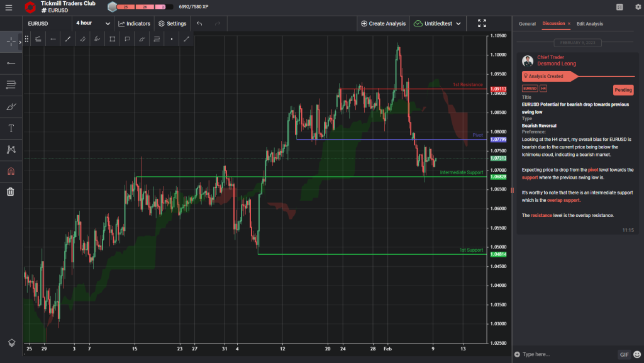Toggle magnet snapping mode
Image resolution: width=644 pixels, height=363 pixels.
pos(10,170)
